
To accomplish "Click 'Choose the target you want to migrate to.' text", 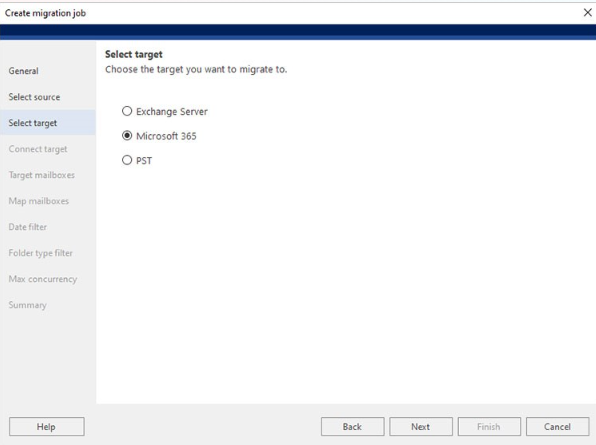I will 196,70.
